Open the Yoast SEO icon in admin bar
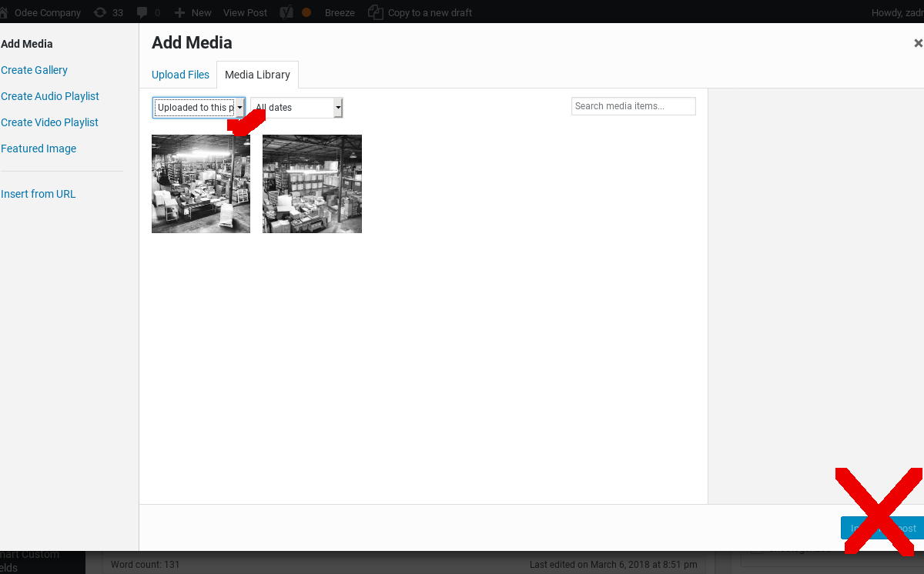Viewport: 924px width, 574px height. [x=286, y=12]
